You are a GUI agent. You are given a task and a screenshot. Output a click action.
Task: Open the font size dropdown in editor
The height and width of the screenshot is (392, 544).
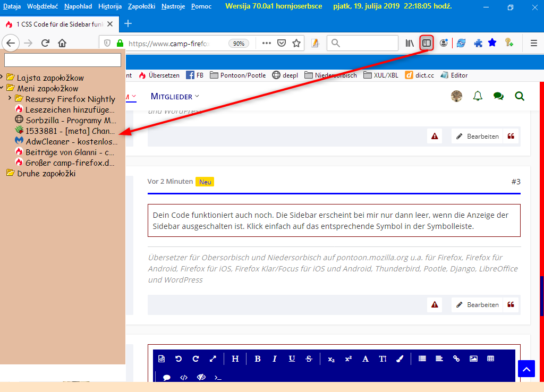click(382, 359)
